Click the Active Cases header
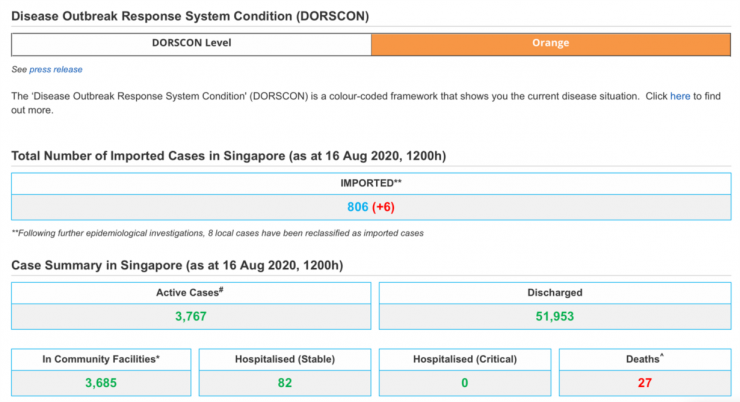The height and width of the screenshot is (402, 740). click(191, 293)
